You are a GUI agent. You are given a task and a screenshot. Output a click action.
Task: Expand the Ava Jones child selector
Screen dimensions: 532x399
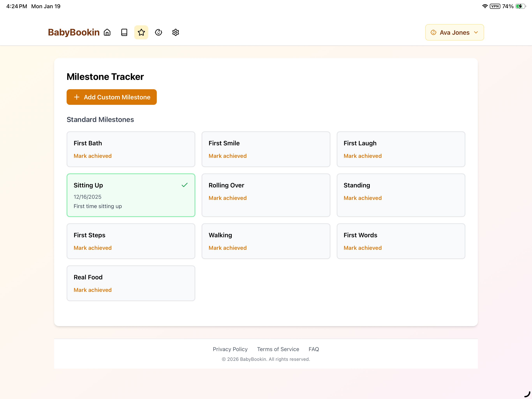tap(454, 32)
